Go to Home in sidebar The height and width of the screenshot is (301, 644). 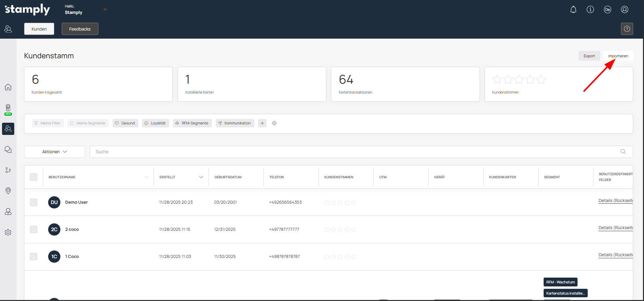[8, 87]
